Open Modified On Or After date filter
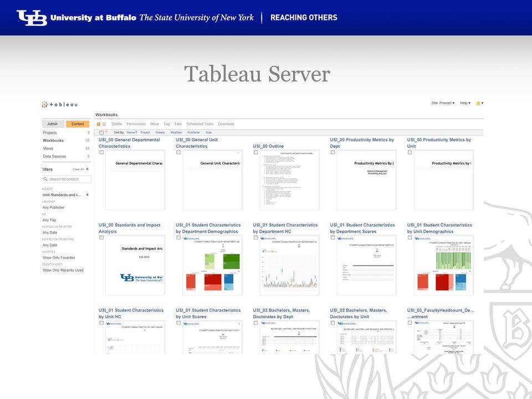532x399 pixels. pyautogui.click(x=50, y=232)
